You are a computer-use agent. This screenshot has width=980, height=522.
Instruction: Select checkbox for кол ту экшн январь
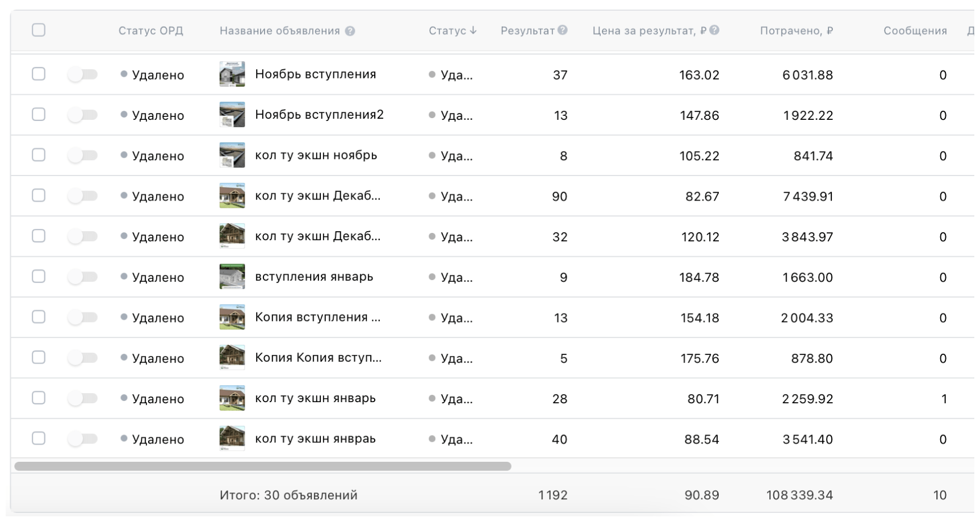(39, 398)
